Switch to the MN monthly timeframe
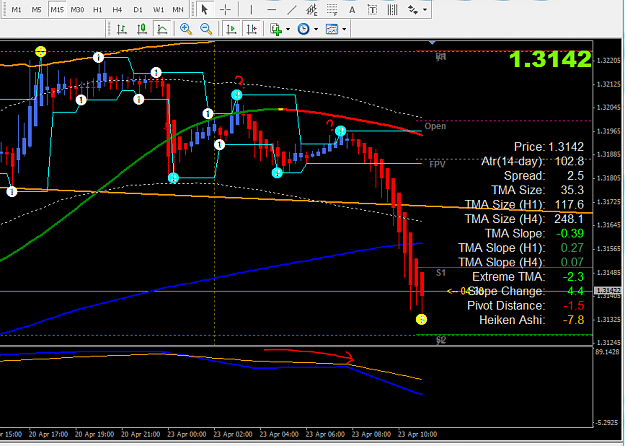Screen dimensions: 625x446 pos(178,10)
